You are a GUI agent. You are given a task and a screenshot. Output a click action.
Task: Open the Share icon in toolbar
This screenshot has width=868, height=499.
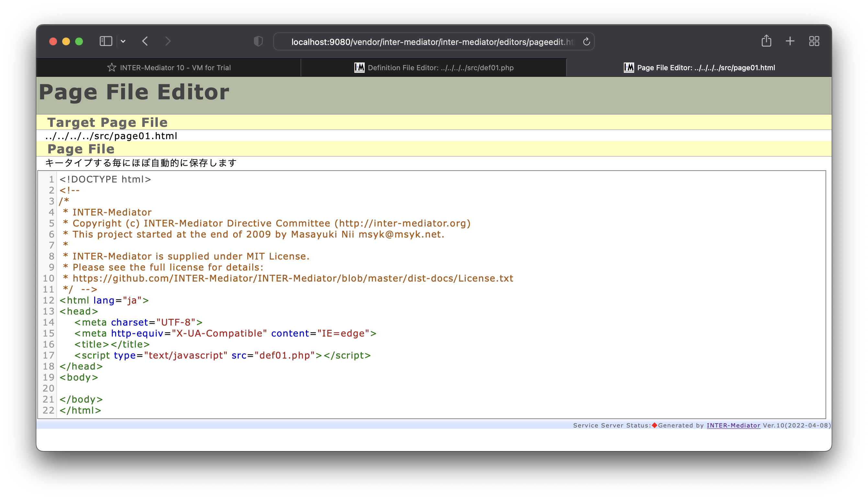coord(766,41)
